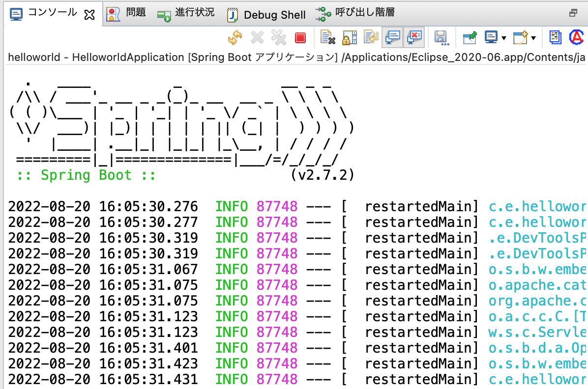Click the floppy disk save icon
The width and height of the screenshot is (588, 389).
(441, 38)
